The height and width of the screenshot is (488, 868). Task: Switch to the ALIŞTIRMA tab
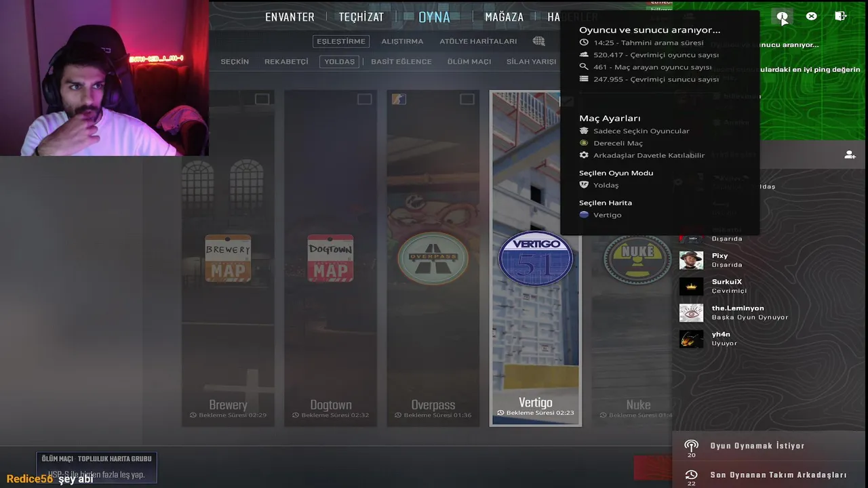tap(402, 41)
